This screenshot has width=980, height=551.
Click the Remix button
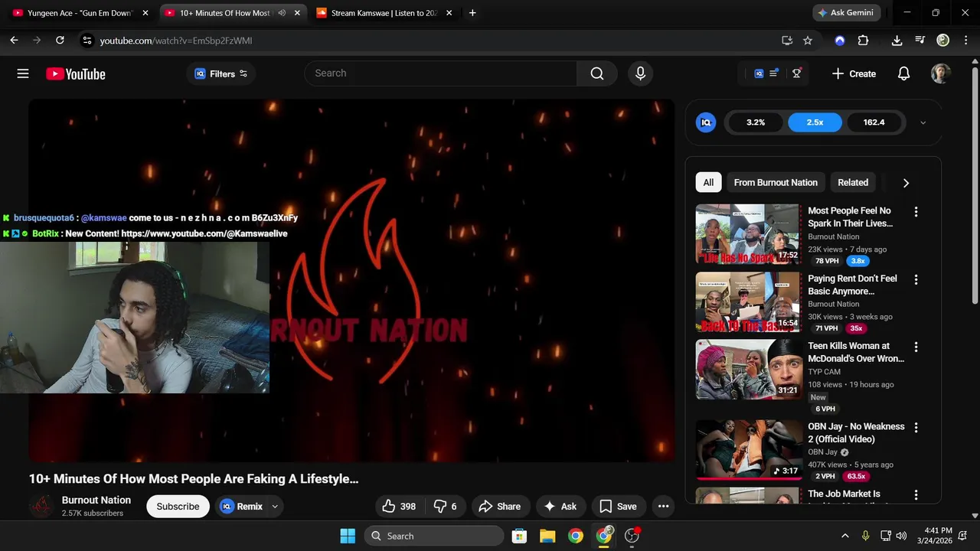pos(242,507)
